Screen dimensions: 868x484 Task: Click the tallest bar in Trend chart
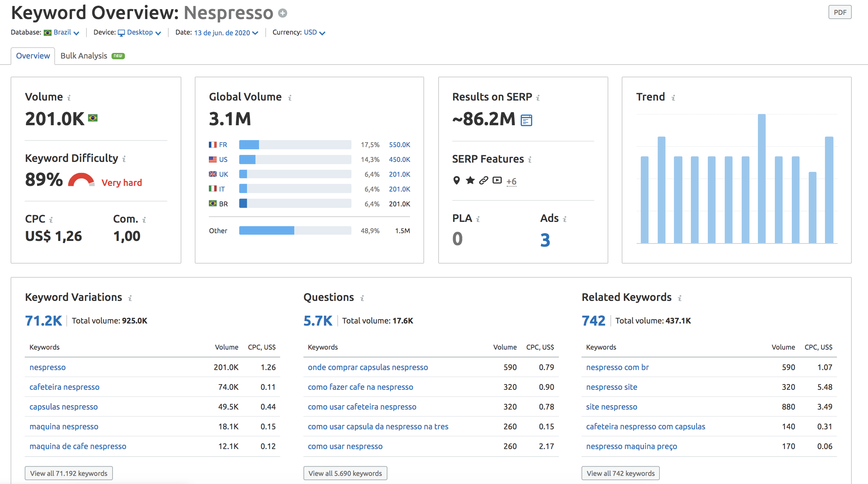(761, 179)
